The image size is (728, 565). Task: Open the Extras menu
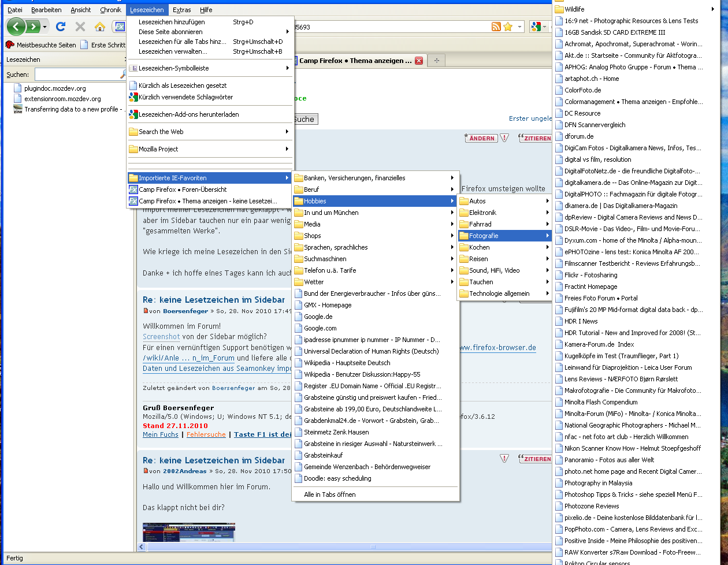point(181,10)
